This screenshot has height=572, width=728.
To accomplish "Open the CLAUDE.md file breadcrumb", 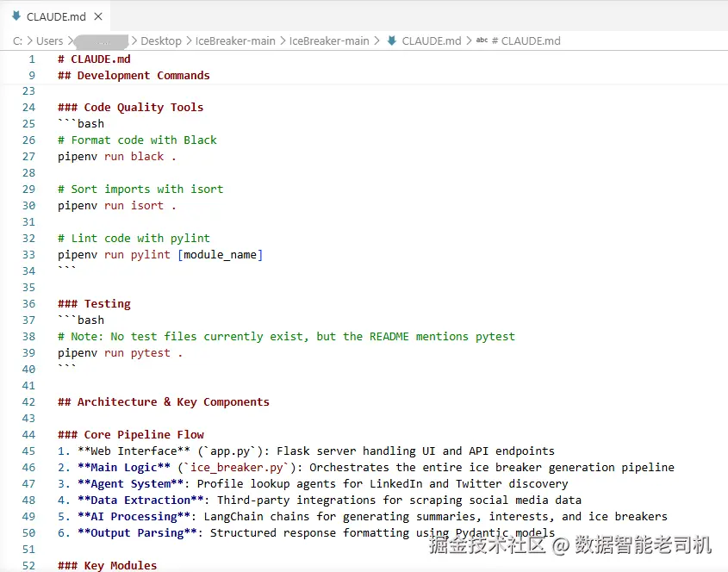I will [432, 40].
